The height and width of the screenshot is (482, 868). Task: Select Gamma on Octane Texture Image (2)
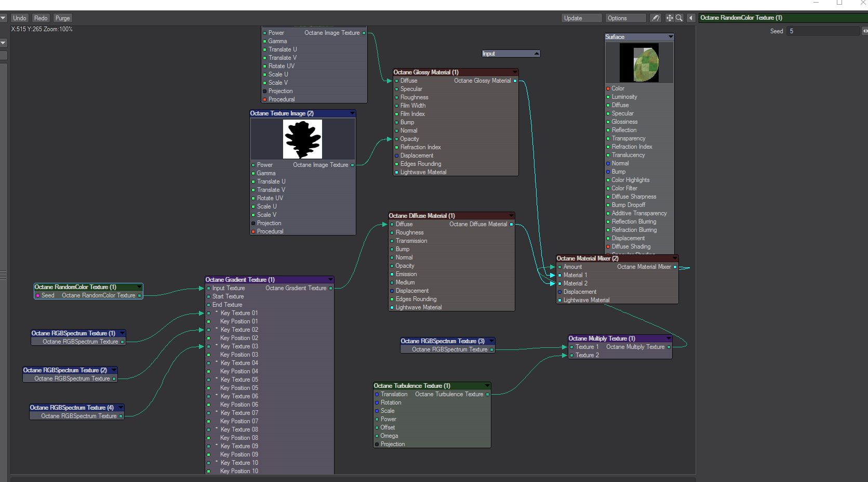pyautogui.click(x=265, y=173)
